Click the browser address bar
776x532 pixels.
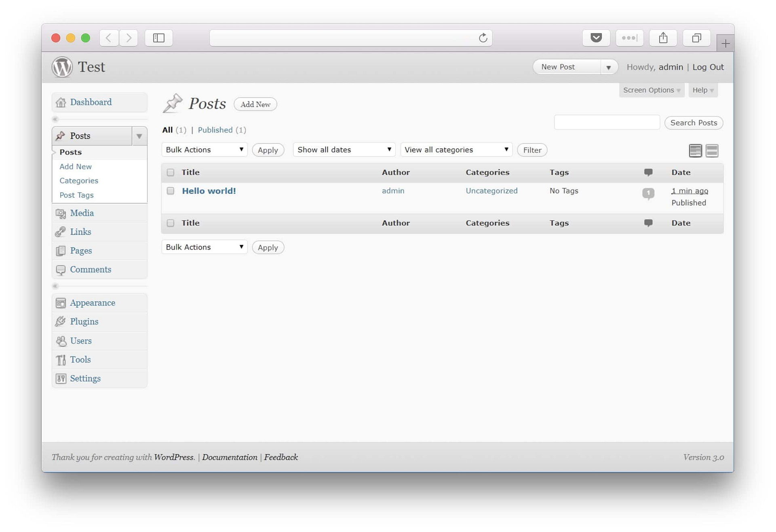pos(351,38)
